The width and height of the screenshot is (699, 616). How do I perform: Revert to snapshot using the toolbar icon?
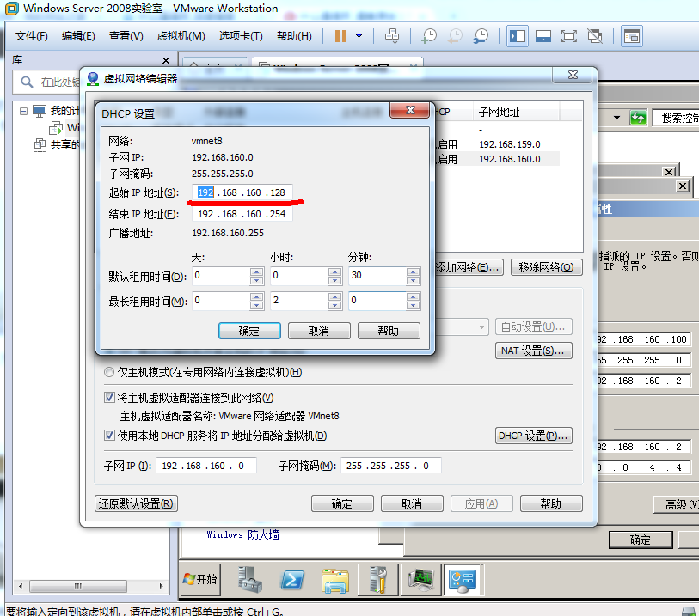455,36
